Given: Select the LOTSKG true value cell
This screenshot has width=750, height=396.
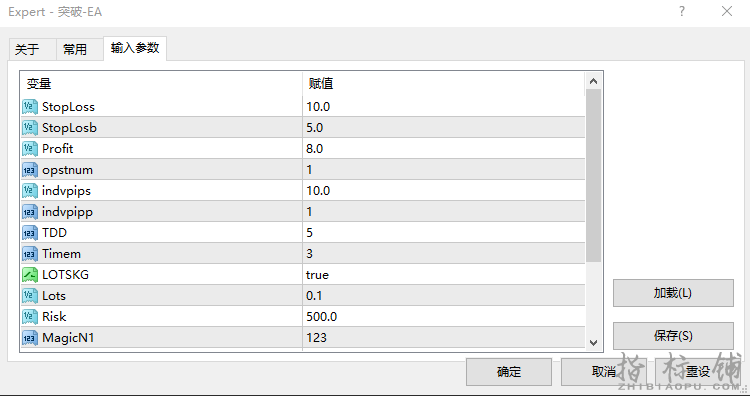Looking at the screenshot, I should point(444,275).
